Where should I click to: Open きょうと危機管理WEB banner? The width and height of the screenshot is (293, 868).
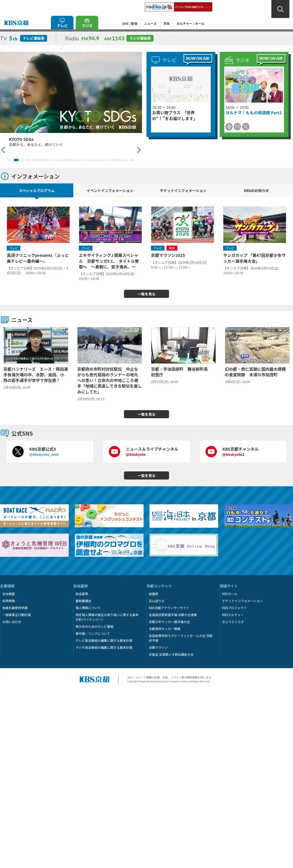[34, 545]
